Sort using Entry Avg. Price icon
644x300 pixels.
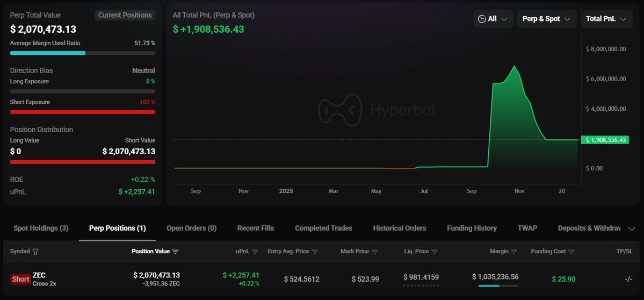point(315,252)
